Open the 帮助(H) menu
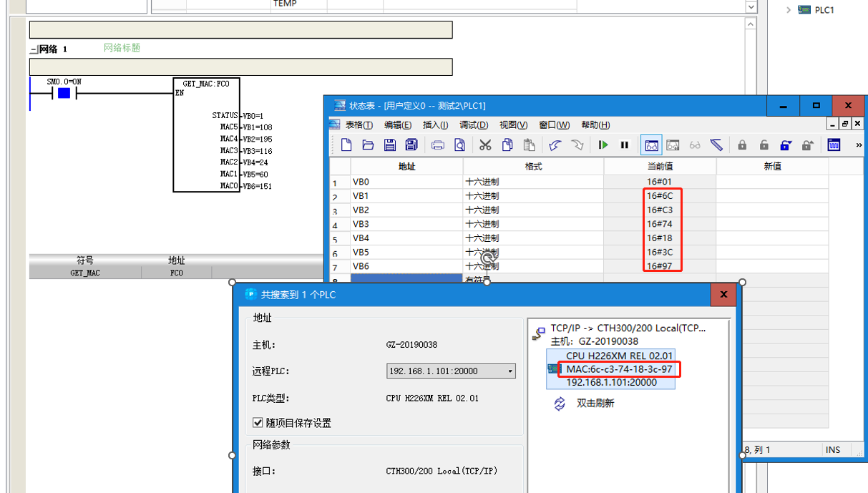 (x=595, y=125)
